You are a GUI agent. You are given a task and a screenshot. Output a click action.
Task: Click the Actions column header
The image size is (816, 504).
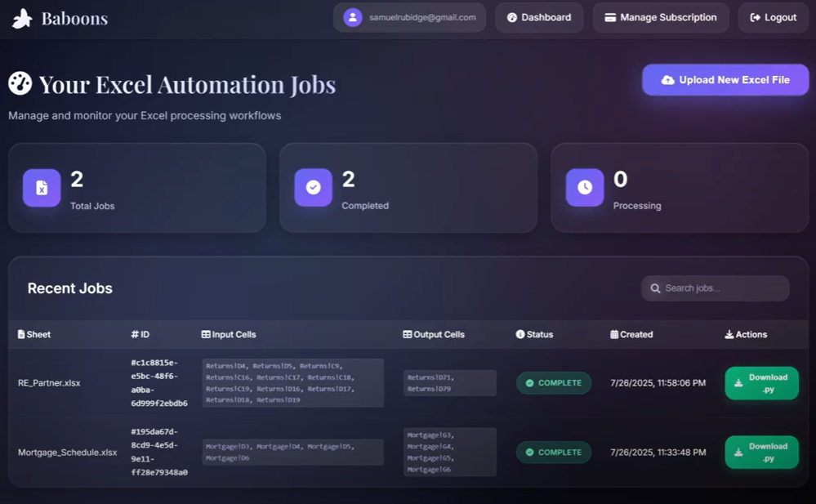(746, 334)
